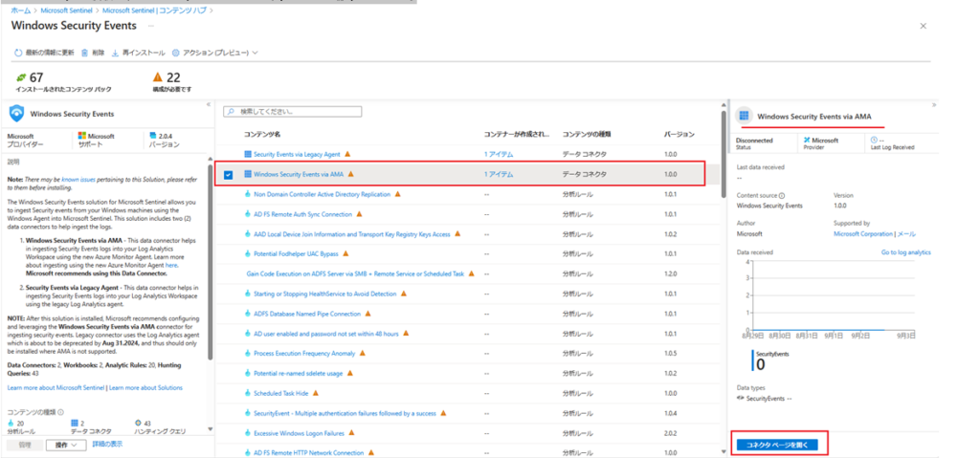980x458 pixels.
Task: Open Process Execution Frequency Anomaly rule
Action: coord(304,353)
